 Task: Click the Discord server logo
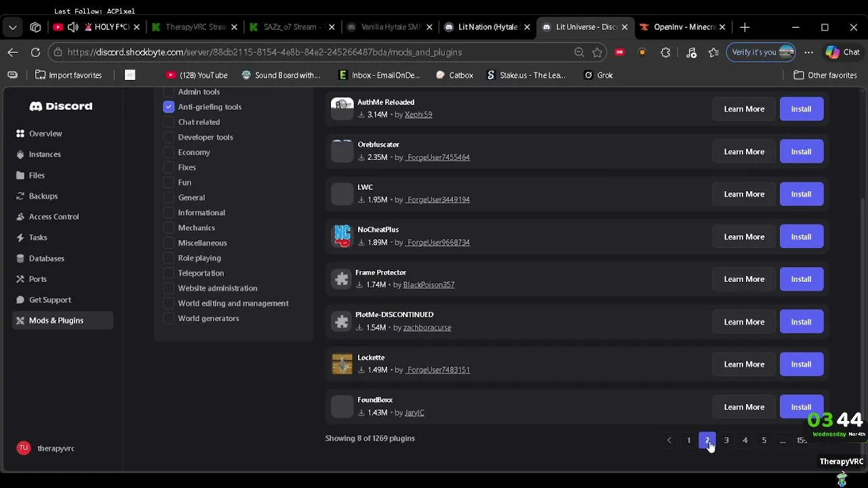point(61,106)
